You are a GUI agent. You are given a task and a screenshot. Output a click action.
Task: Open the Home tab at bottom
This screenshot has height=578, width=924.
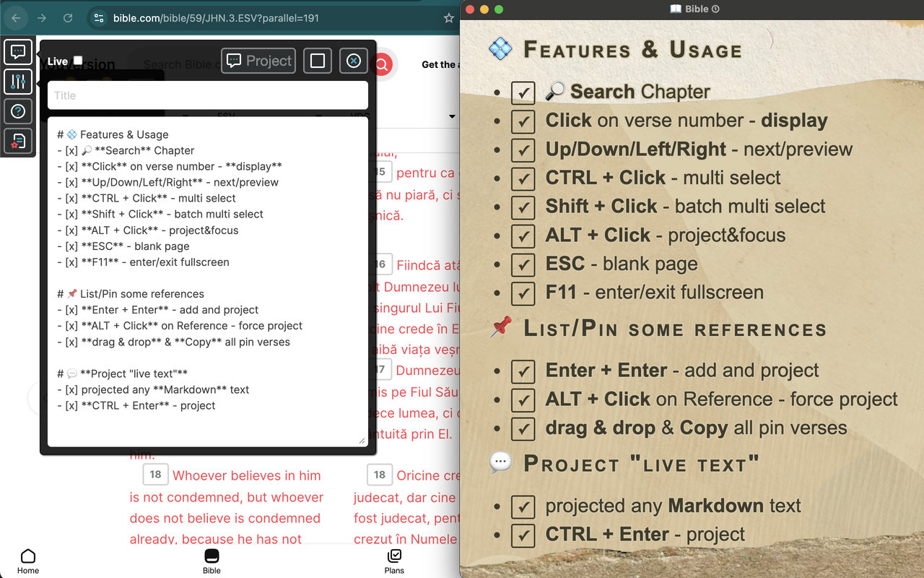tap(28, 561)
